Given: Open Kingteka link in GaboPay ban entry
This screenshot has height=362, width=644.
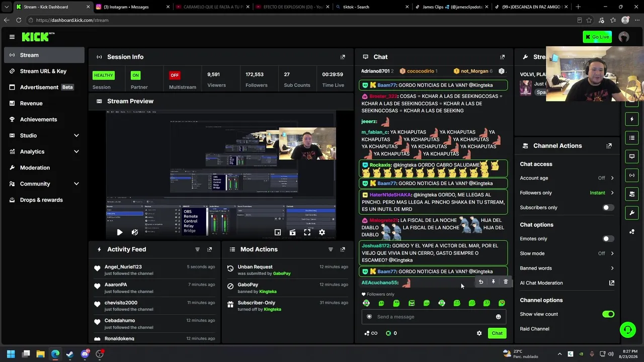Looking at the screenshot, I should coord(268,292).
